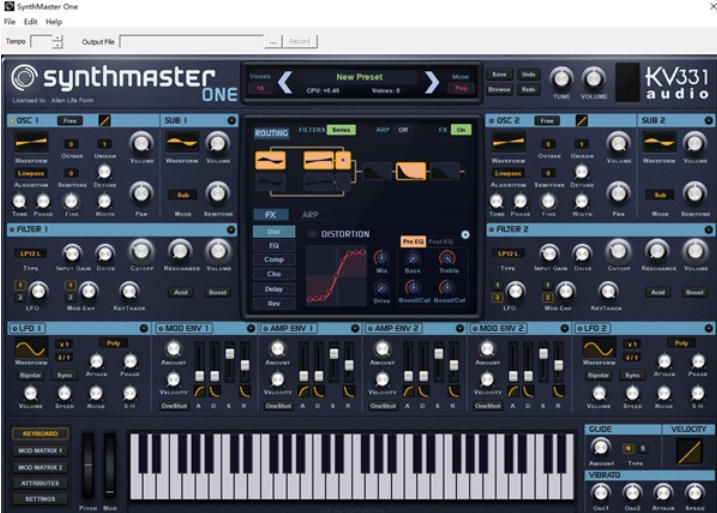The image size is (717, 513).
Task: Click the AMP ENV 1 attack curve icon
Action: [303, 391]
